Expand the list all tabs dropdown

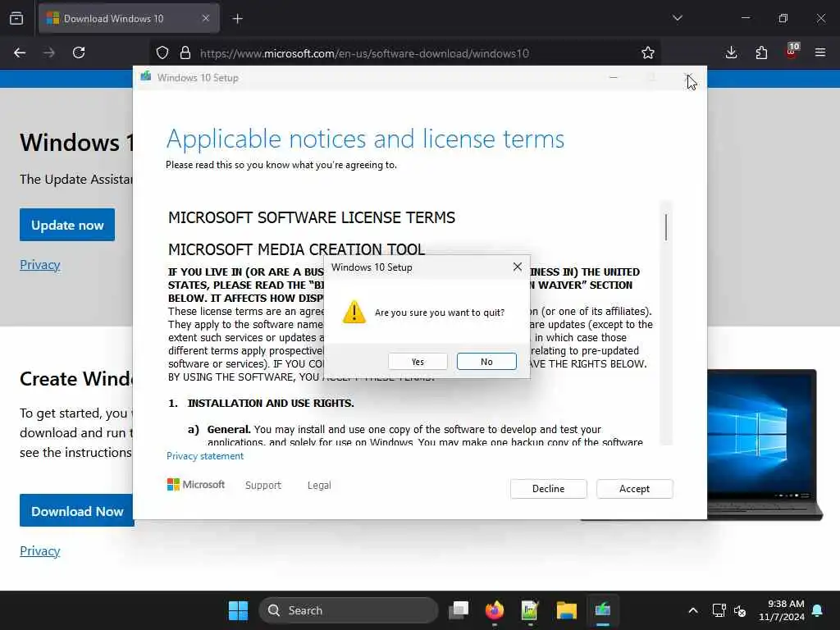(677, 18)
